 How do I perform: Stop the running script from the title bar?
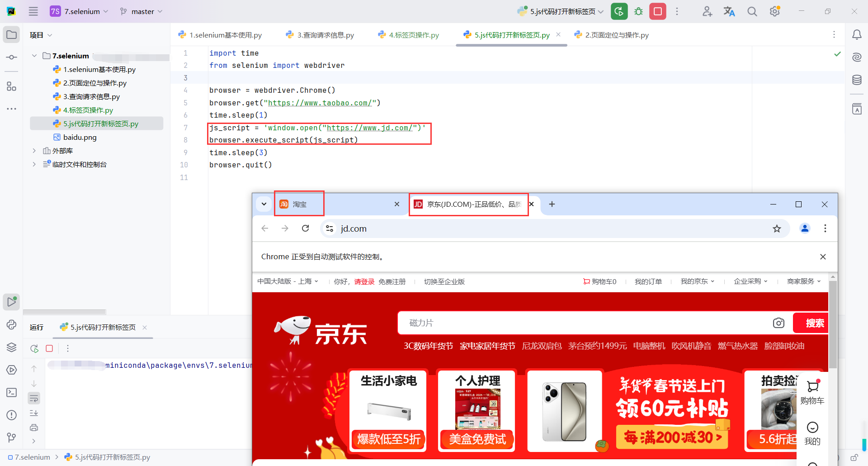point(658,11)
